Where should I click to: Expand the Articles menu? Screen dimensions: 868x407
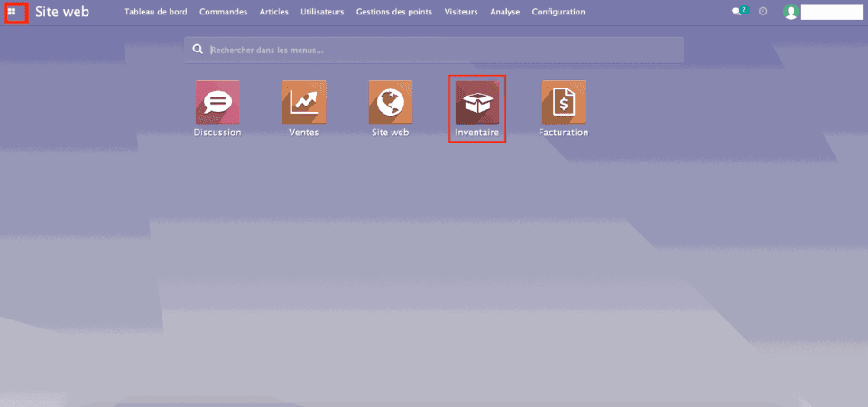(273, 12)
